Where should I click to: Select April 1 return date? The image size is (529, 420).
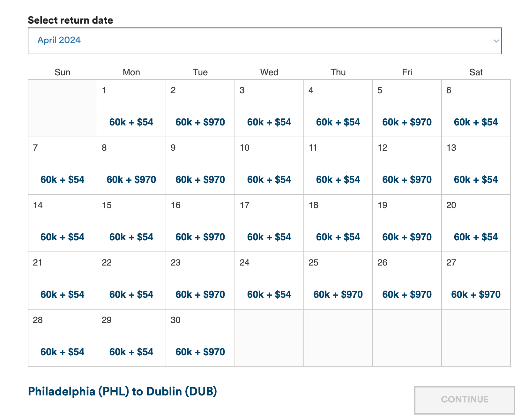pos(131,109)
